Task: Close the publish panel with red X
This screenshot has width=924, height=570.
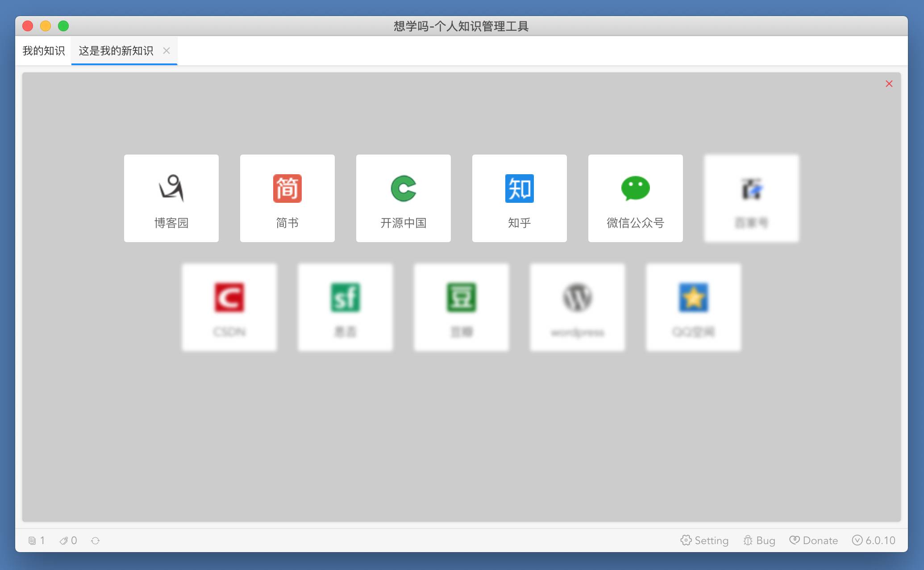Action: pyautogui.click(x=889, y=84)
